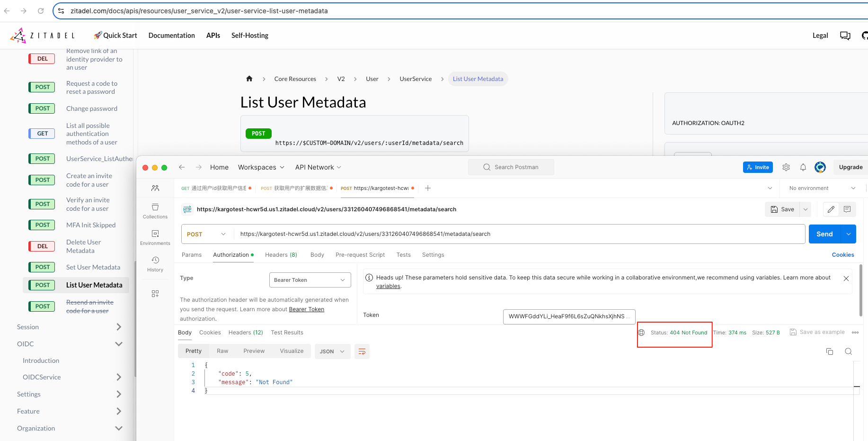Open response more options ellipsis
The image size is (868, 441).
click(x=855, y=333)
